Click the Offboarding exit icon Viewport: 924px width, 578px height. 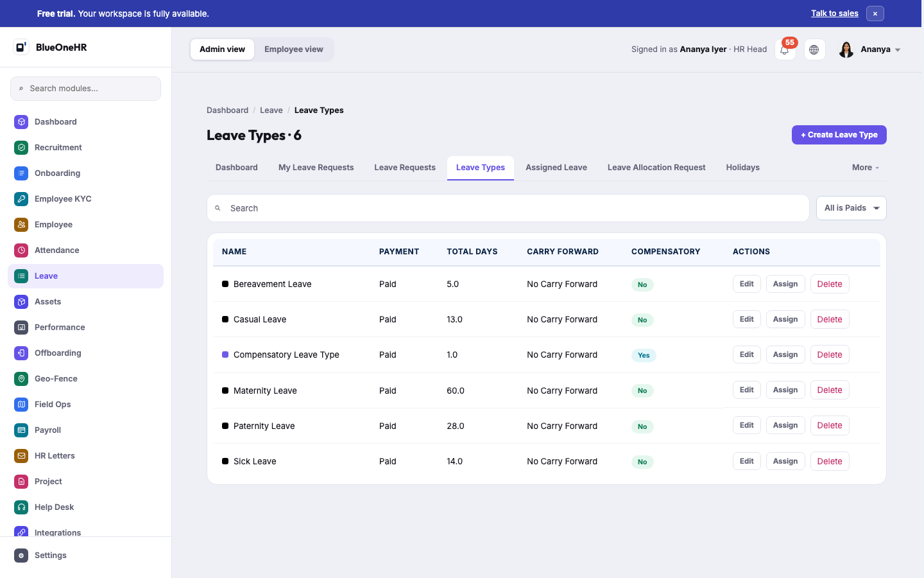tap(21, 353)
